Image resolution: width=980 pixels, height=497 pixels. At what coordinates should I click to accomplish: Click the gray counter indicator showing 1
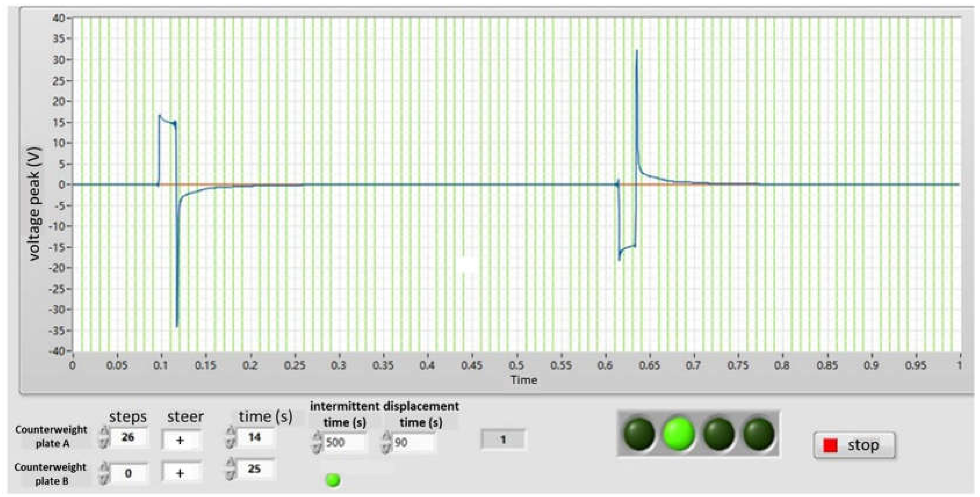(x=503, y=440)
